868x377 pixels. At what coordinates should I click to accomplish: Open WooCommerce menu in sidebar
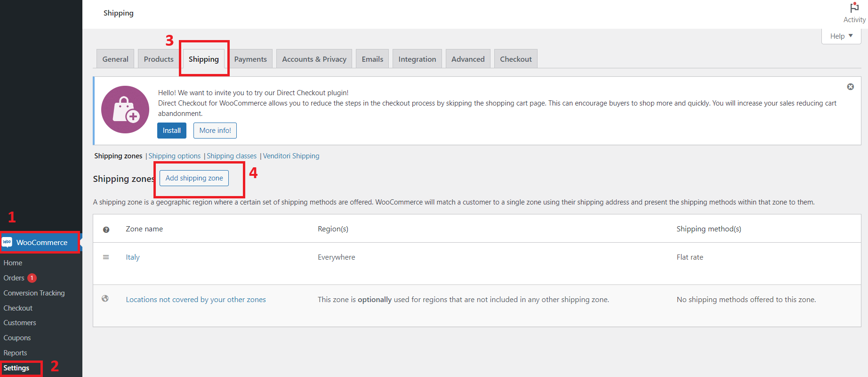pos(41,242)
